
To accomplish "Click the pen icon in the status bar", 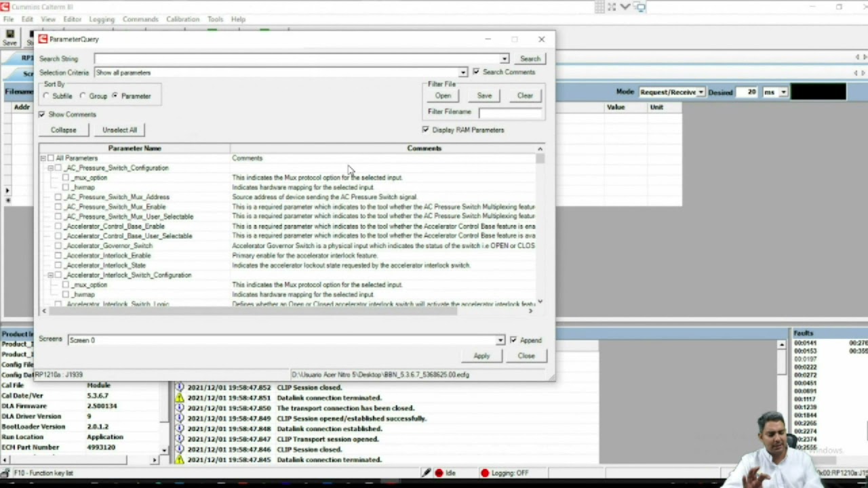I will point(427,473).
